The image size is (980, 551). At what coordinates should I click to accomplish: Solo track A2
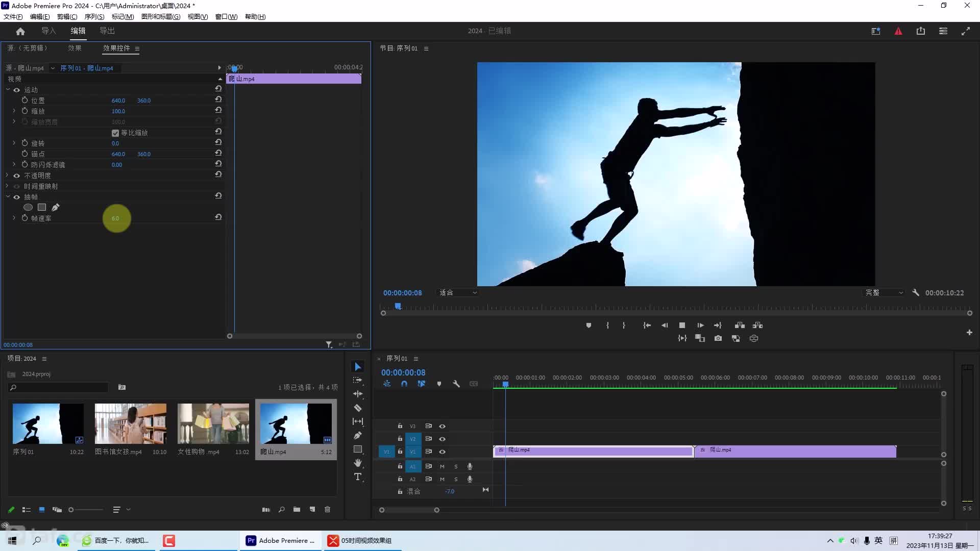click(x=456, y=479)
